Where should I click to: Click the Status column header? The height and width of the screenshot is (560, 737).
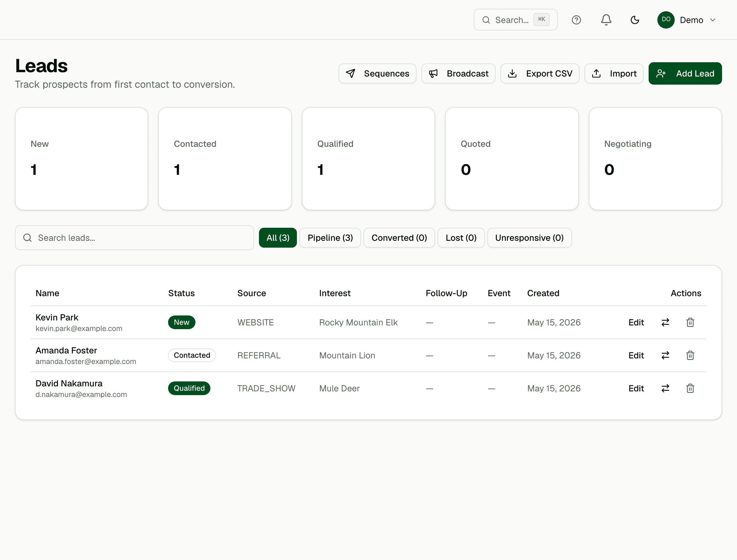pyautogui.click(x=181, y=293)
